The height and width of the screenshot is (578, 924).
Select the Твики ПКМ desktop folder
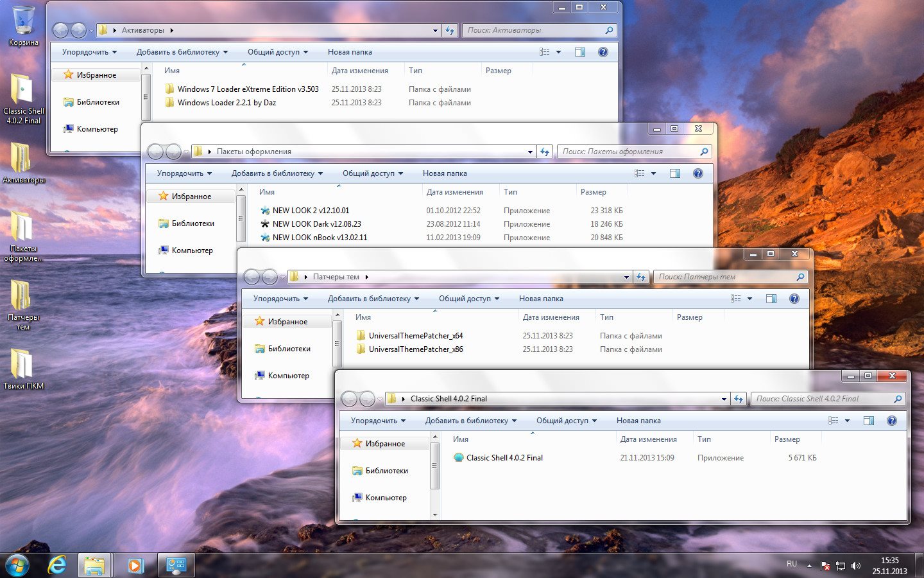point(23,369)
